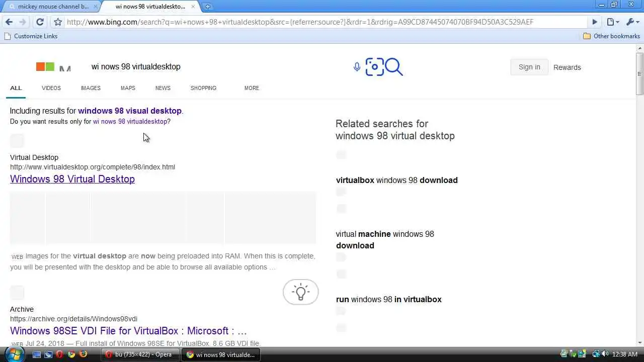
Task: Open the Windows Start orb
Action: pos(14,354)
